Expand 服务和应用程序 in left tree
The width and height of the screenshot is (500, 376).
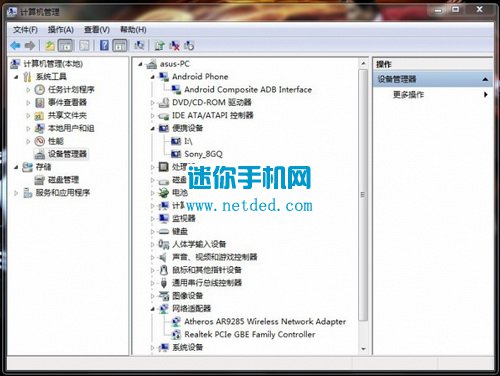click(16, 193)
